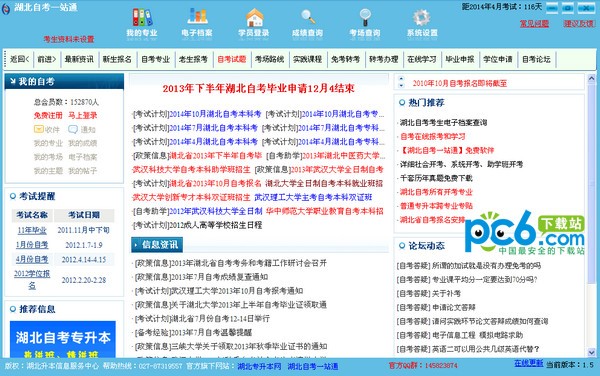The width and height of the screenshot is (600, 376).
Task: Go forward with 前进> tab
Action: coord(47,59)
